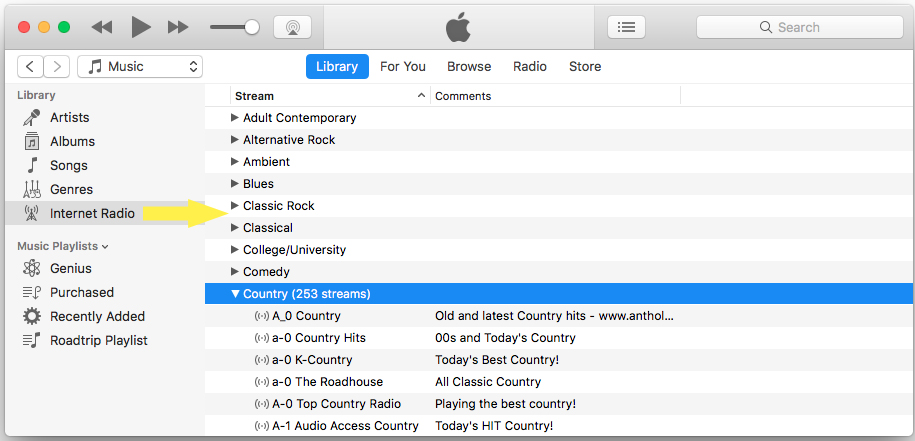Click the comment 'Today's HIT Country!'

(x=494, y=426)
